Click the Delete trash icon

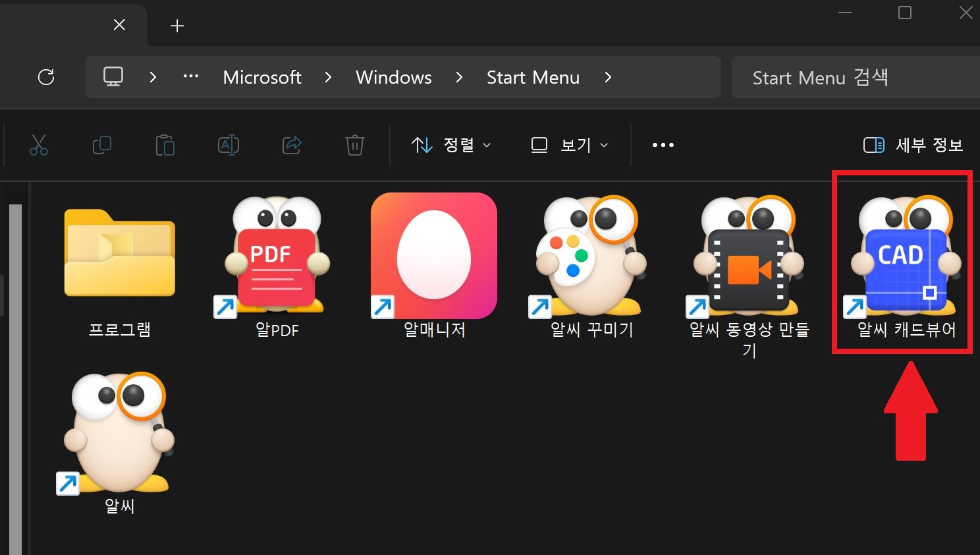(355, 145)
